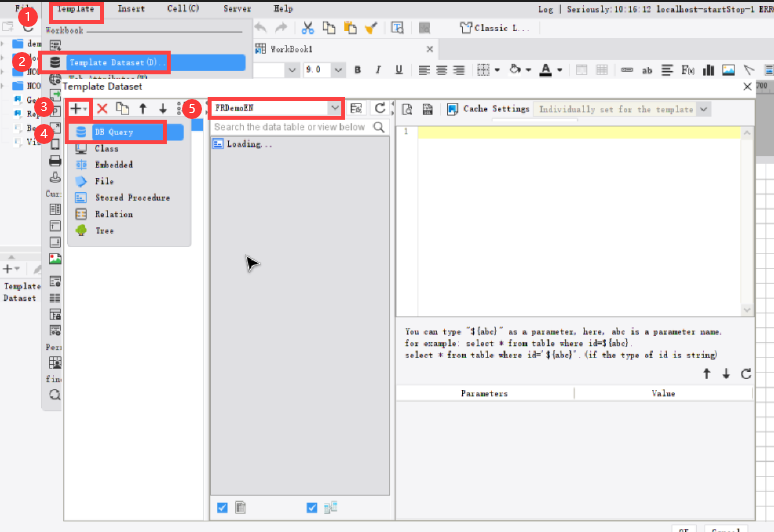The width and height of the screenshot is (774, 532).
Task: Toggle italic formatting
Action: coord(378,70)
